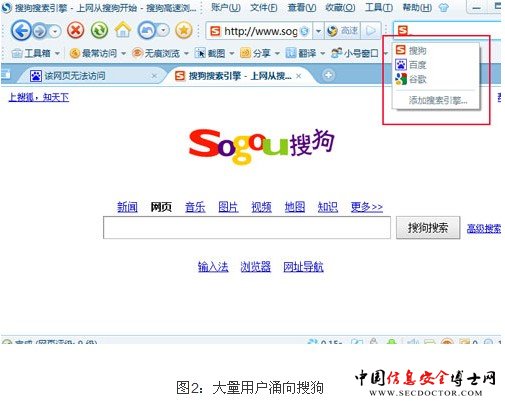Open 小号窗口 toolbar button
Screen dimensions: 505x401
tap(355, 53)
